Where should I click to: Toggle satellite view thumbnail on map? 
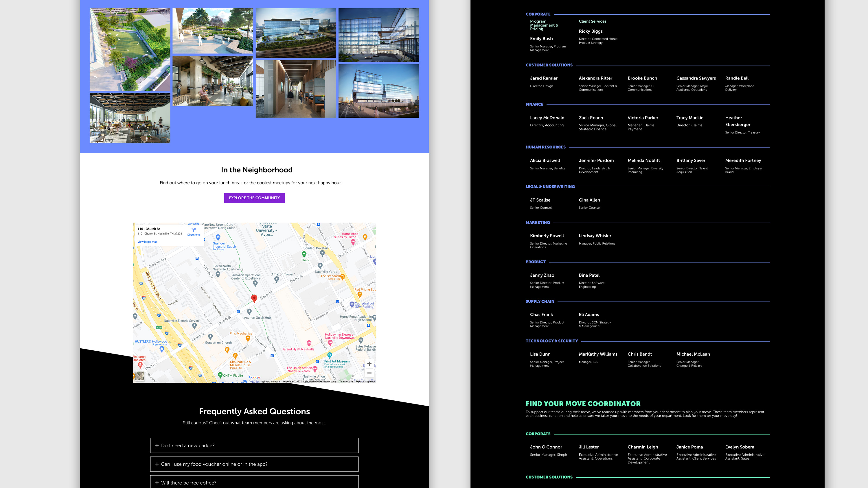[x=140, y=376]
